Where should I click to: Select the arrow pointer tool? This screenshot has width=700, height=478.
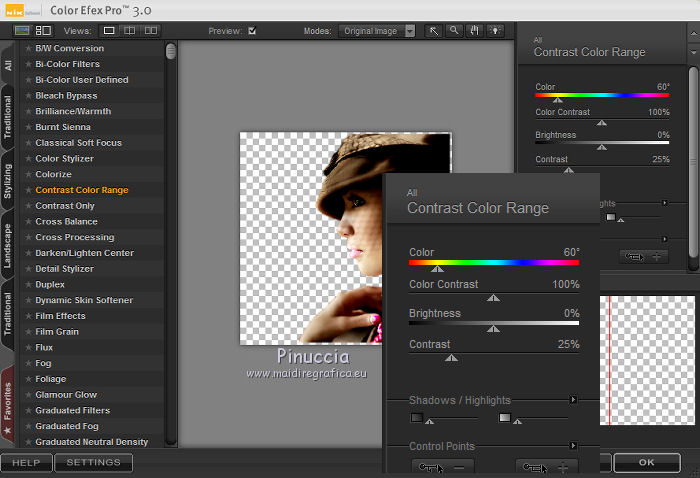point(433,31)
